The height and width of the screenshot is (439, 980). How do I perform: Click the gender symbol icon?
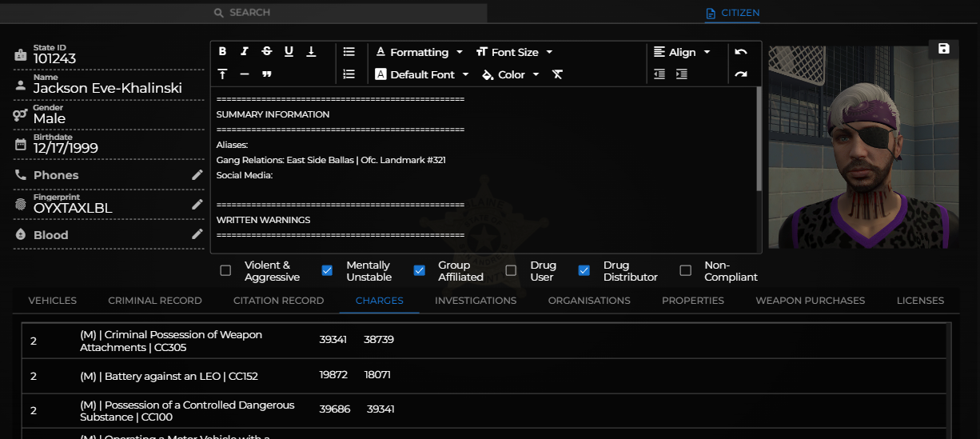21,115
